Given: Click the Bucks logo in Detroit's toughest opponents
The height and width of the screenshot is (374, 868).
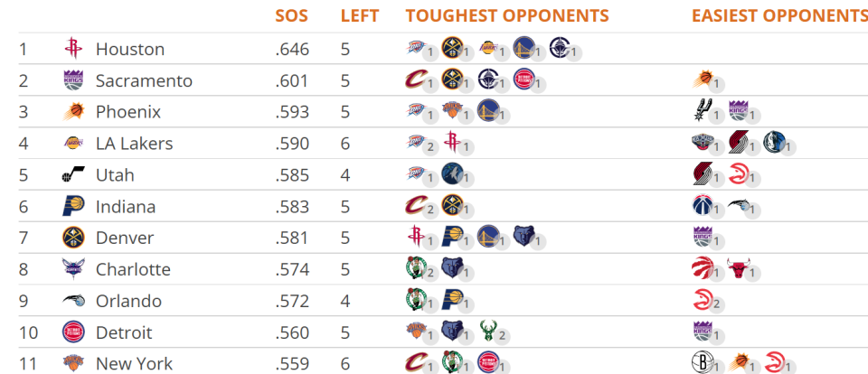Looking at the screenshot, I should (487, 332).
